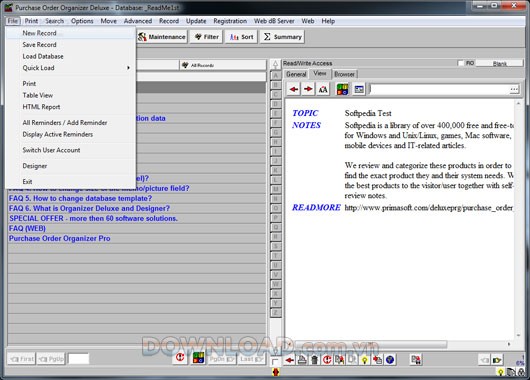Click the All Records filter button

pyautogui.click(x=223, y=65)
